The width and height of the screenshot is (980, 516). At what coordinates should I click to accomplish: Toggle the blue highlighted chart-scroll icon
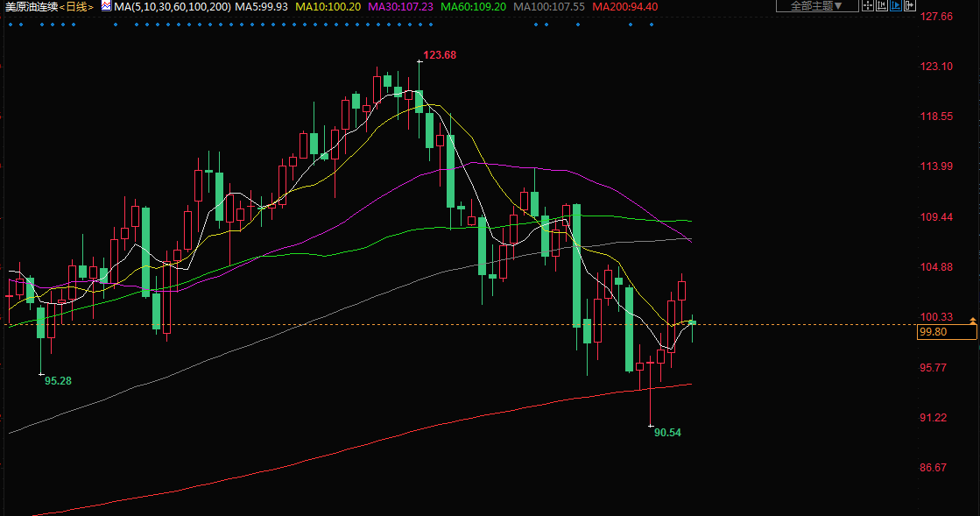coord(897,6)
